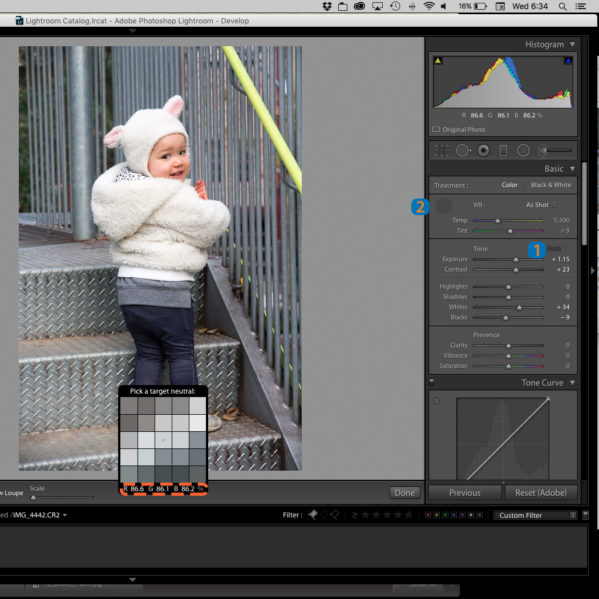Select the Adjustment Brush tool
Image resolution: width=599 pixels, height=599 pixels.
[556, 151]
